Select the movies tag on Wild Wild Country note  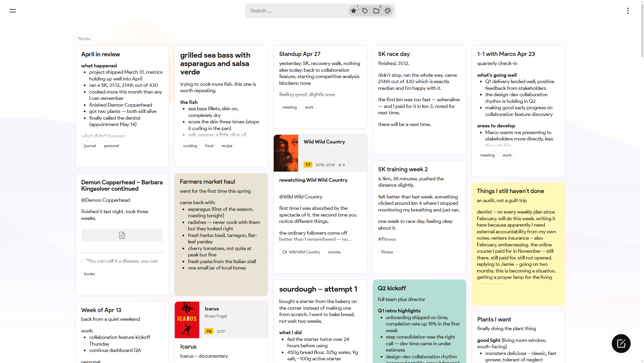point(334,252)
